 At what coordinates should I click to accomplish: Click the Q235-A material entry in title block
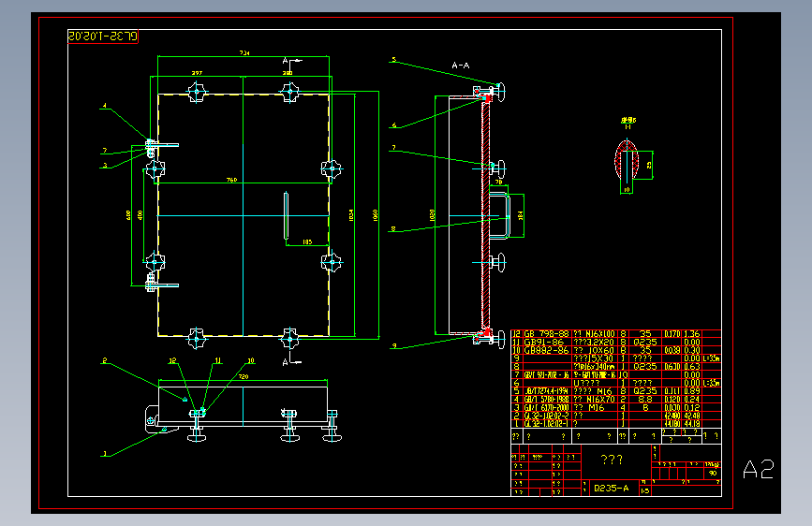tap(611, 489)
